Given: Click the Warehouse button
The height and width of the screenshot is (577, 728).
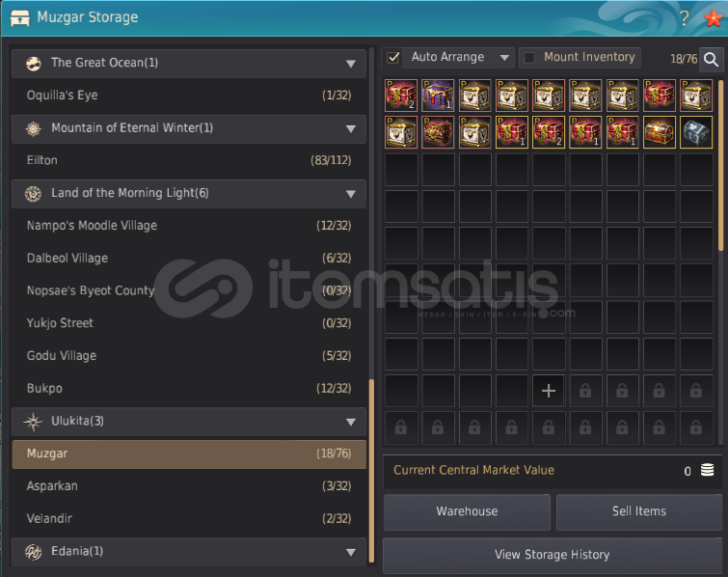Looking at the screenshot, I should tap(467, 511).
